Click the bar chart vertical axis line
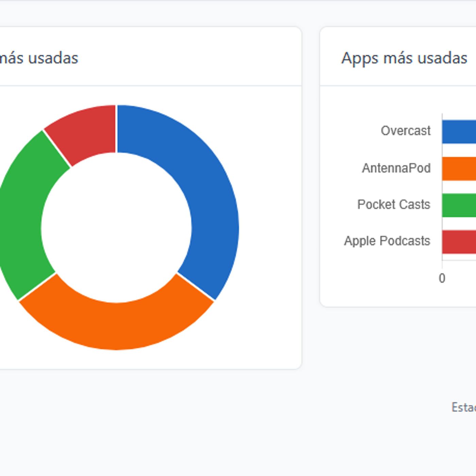Image resolution: width=476 pixels, height=476 pixels. click(442, 187)
